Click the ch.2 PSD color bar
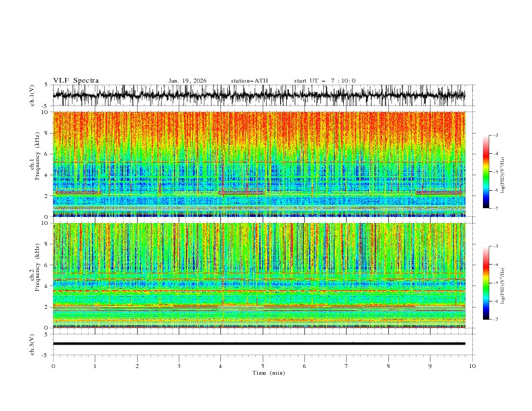 (x=486, y=283)
